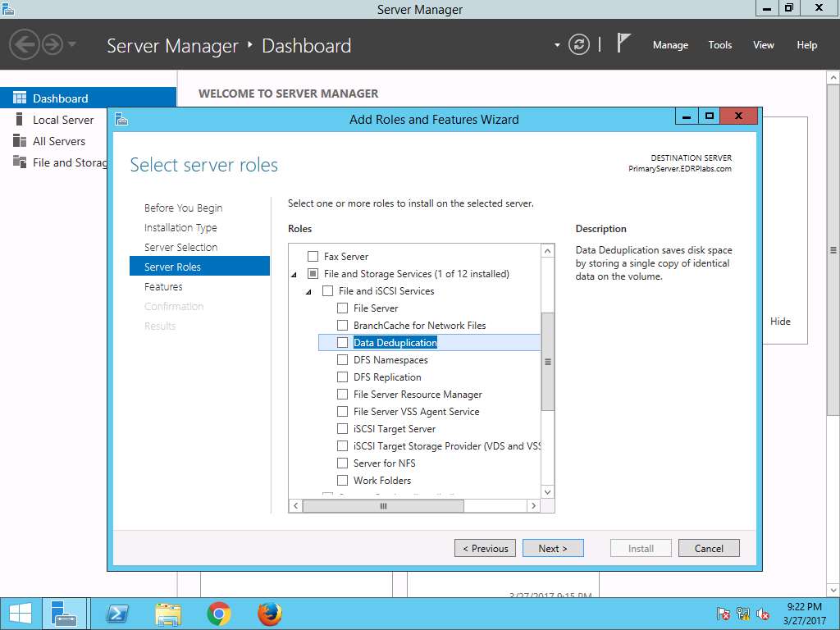Launch PowerShell from the taskbar
Viewport: 840px width, 630px height.
116,614
